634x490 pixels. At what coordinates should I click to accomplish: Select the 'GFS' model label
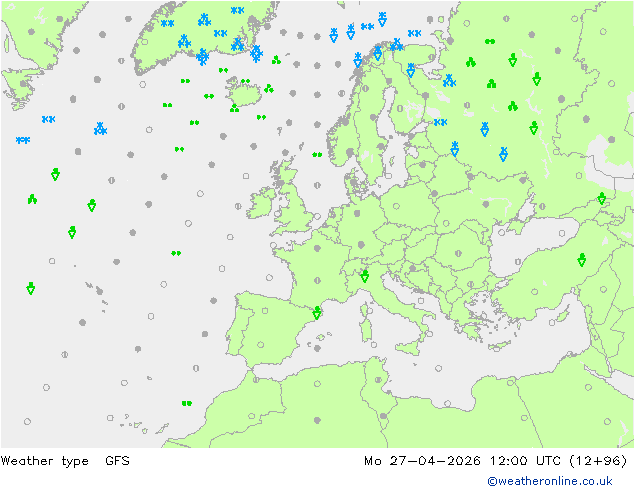tap(117, 460)
